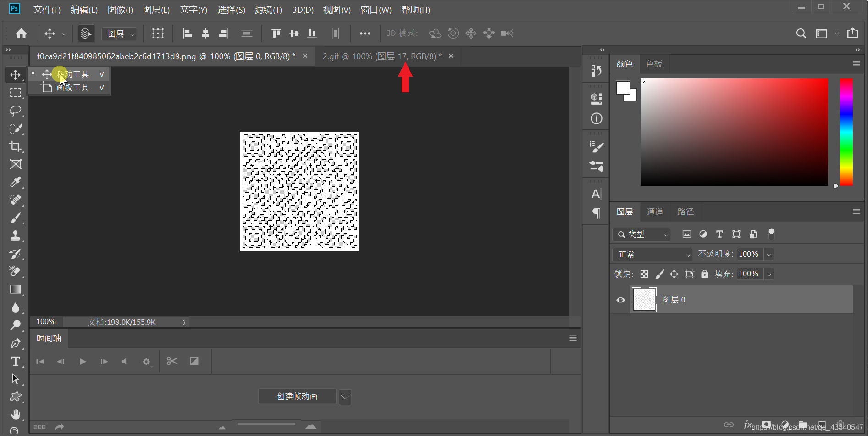This screenshot has width=868, height=436.
Task: Select the Brush tool
Action: [16, 218]
